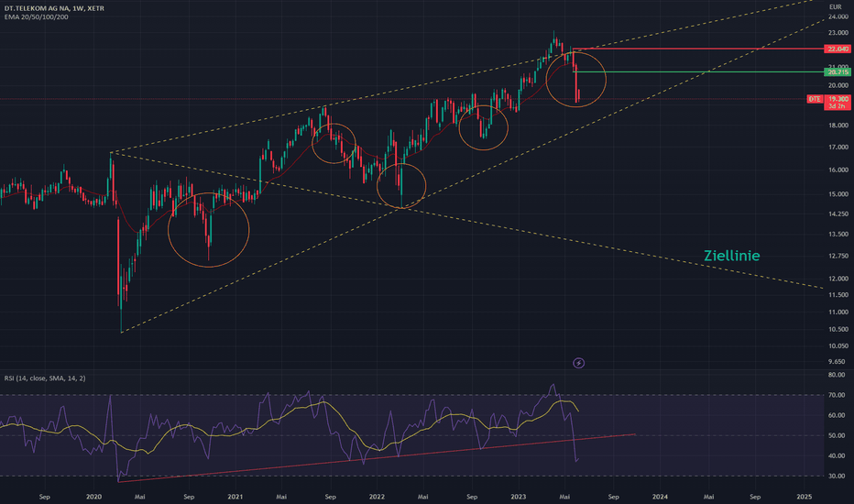Click the 70.00 RSI scale value
Screen dimensions: 854x504
[838, 395]
